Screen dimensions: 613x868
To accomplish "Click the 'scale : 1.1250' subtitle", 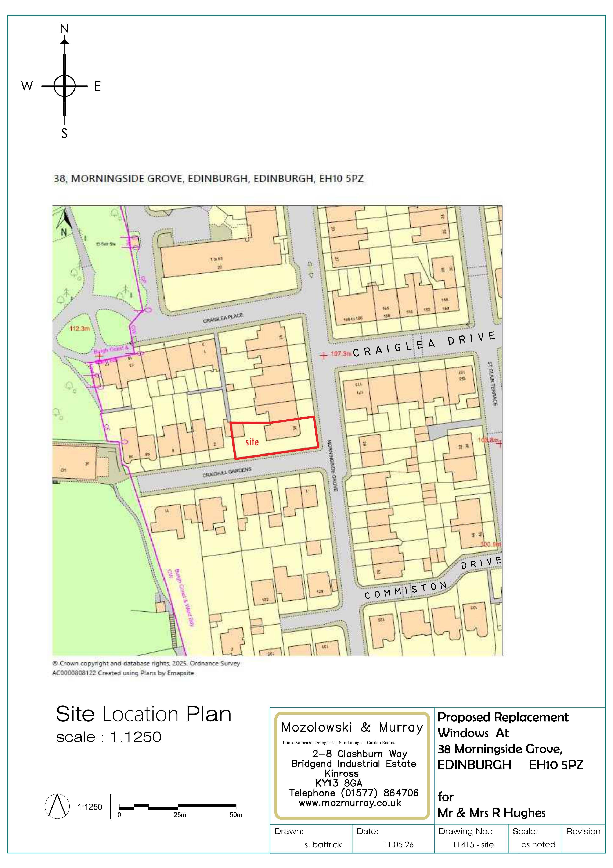I will click(109, 737).
